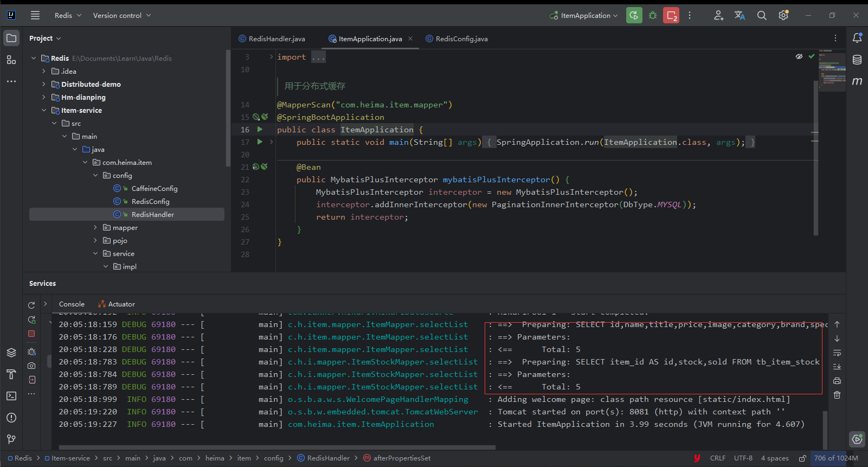Image resolution: width=868 pixels, height=467 pixels.
Task: Click CRLF line separator in status bar
Action: [718, 458]
